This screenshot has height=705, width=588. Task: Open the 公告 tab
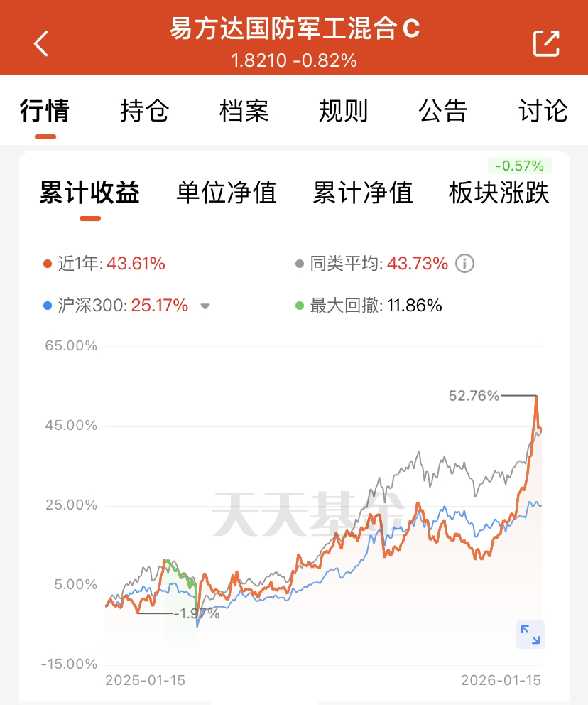(443, 111)
